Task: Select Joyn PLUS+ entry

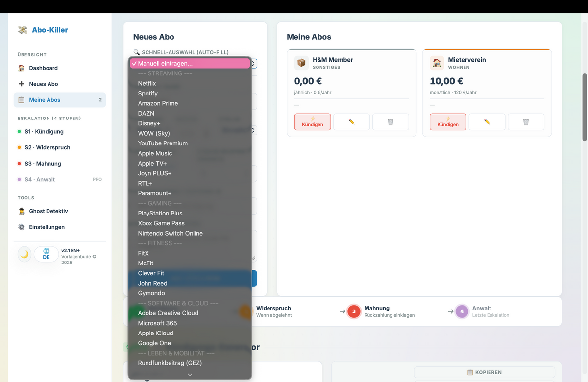Action: [x=190, y=173]
